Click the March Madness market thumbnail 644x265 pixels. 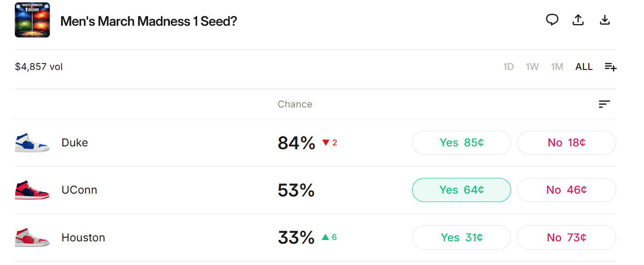[x=32, y=20]
